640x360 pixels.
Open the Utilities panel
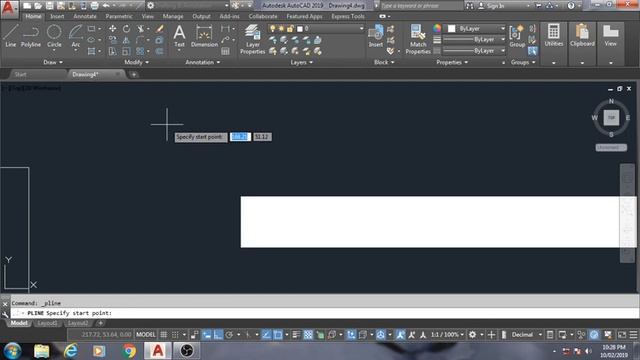pyautogui.click(x=553, y=36)
